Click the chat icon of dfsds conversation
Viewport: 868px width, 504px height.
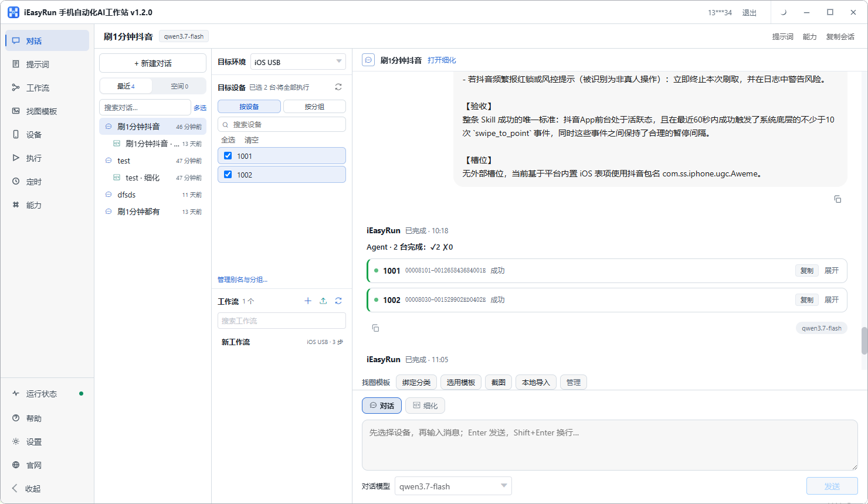point(108,195)
